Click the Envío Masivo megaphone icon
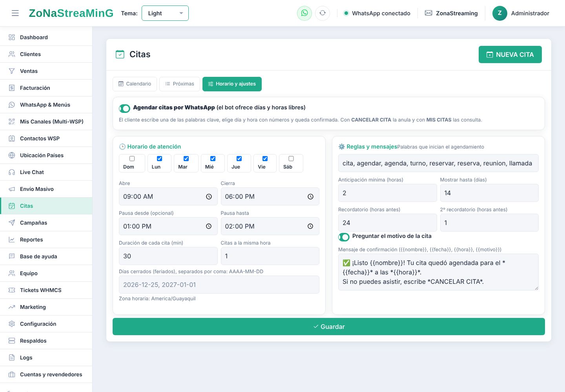 [x=12, y=189]
